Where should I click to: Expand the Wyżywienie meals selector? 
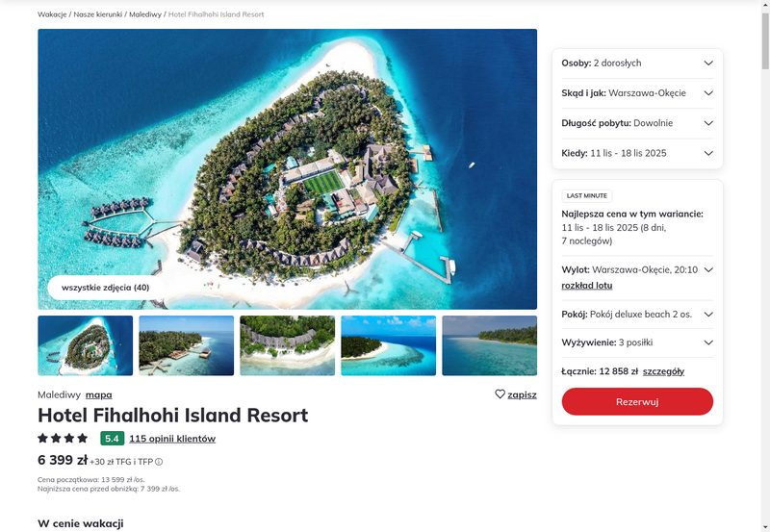637,342
